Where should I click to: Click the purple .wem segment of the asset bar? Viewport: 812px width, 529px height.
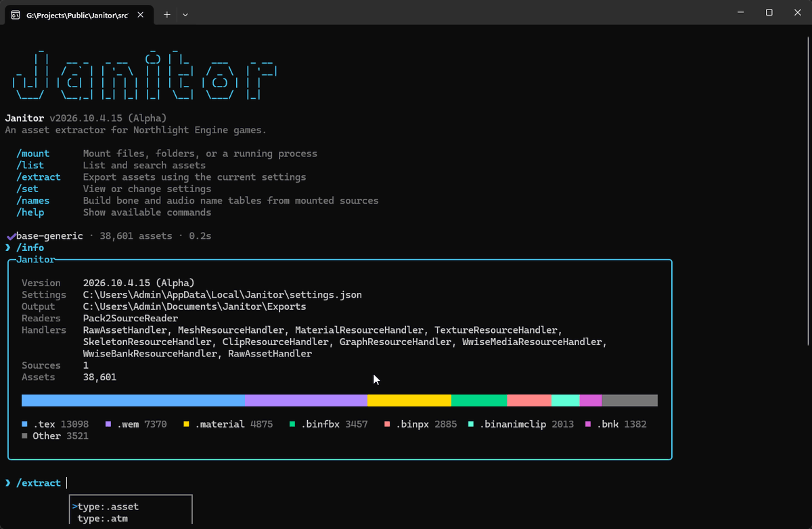[x=306, y=400]
